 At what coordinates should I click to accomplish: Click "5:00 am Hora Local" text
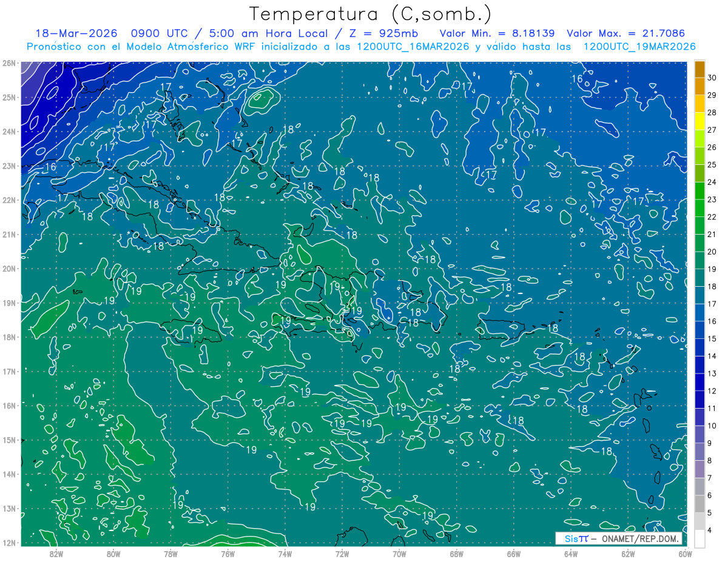[x=269, y=33]
